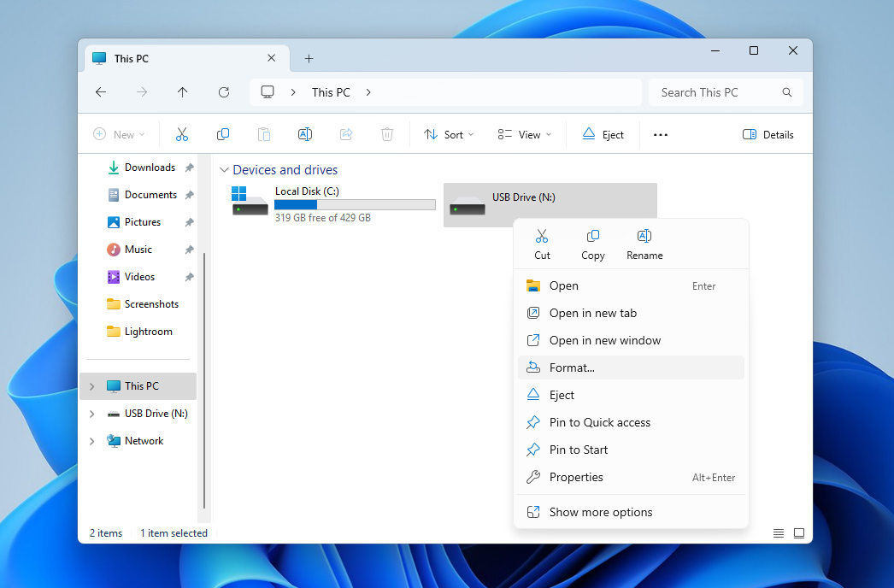
Task: Click the Search This PC field
Action: (x=726, y=92)
